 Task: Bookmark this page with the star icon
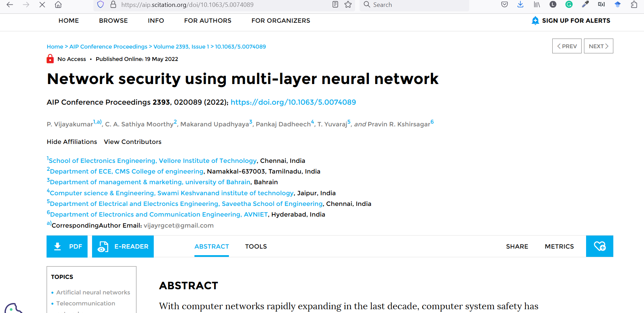click(348, 5)
